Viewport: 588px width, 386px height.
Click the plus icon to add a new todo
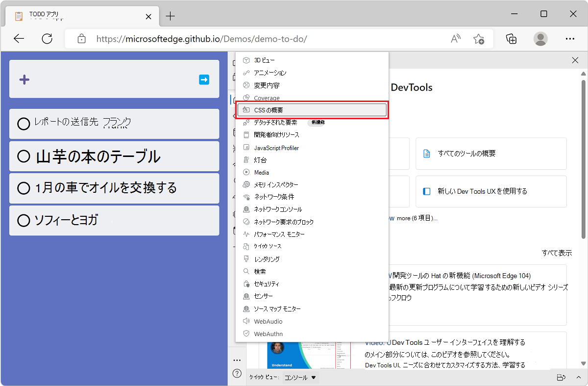[x=24, y=79]
